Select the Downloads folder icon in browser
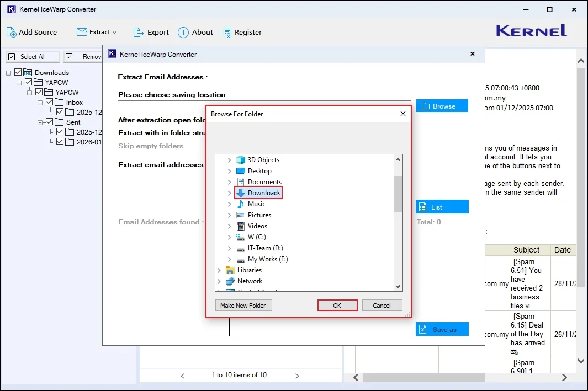The width and height of the screenshot is (588, 391). coord(241,193)
